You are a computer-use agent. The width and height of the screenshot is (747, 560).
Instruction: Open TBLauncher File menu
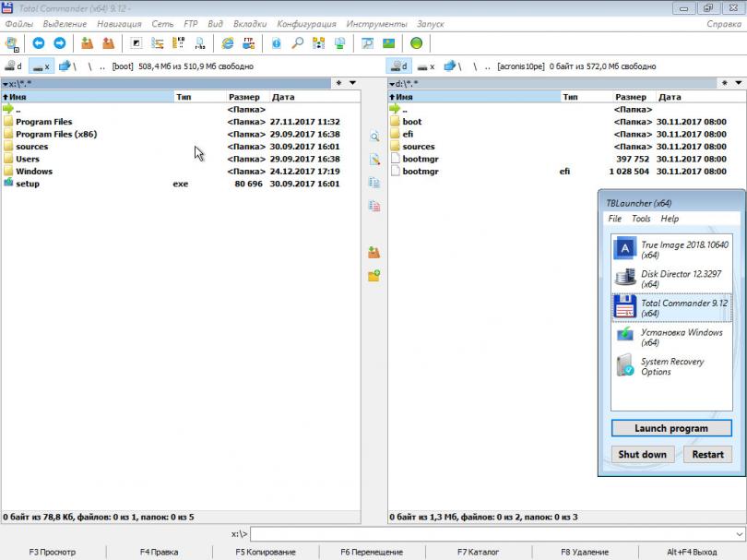tap(614, 219)
